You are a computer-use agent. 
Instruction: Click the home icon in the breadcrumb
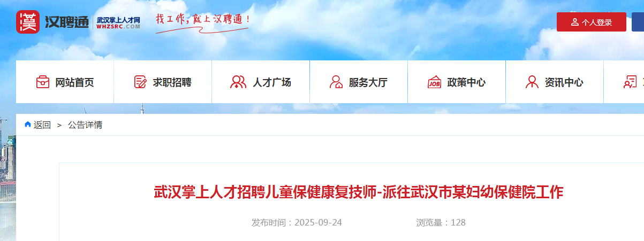[28, 125]
